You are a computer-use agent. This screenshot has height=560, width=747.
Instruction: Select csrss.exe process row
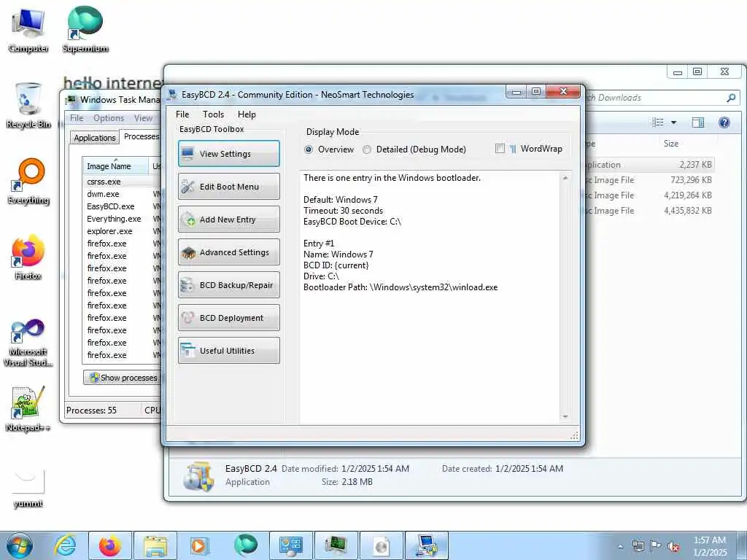coord(122,182)
